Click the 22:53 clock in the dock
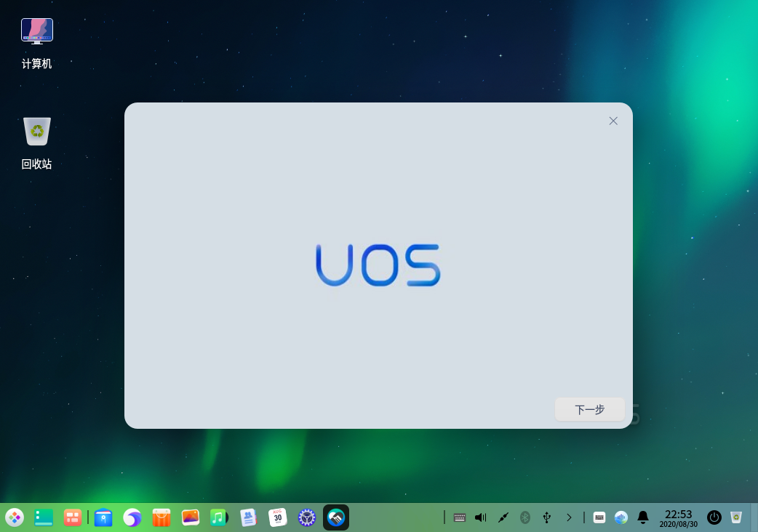This screenshot has height=532, width=758. 678,518
